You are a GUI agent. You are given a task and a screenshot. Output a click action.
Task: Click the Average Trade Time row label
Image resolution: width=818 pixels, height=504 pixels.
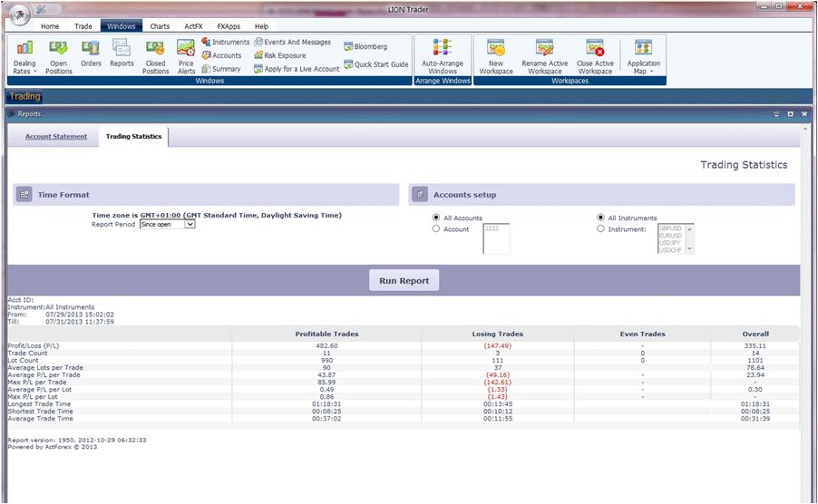pos(40,419)
